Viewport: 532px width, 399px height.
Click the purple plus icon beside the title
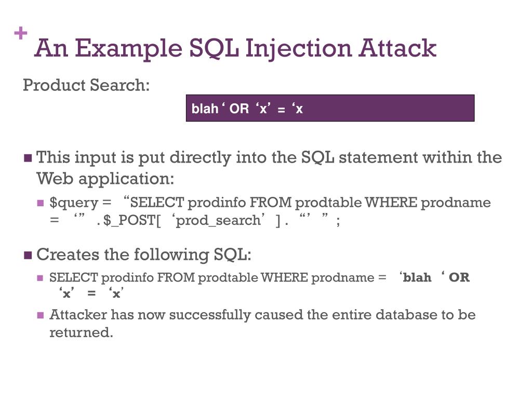click(x=21, y=33)
